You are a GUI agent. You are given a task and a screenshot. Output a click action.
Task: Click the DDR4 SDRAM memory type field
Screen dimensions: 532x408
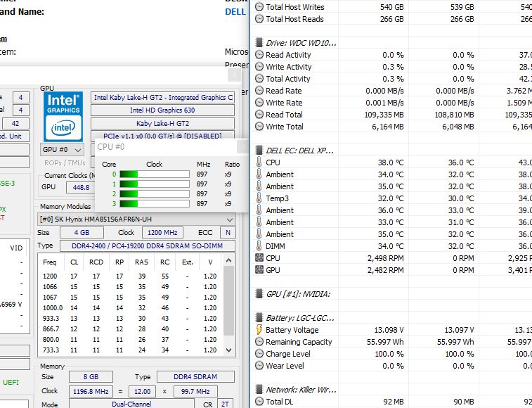click(x=195, y=377)
